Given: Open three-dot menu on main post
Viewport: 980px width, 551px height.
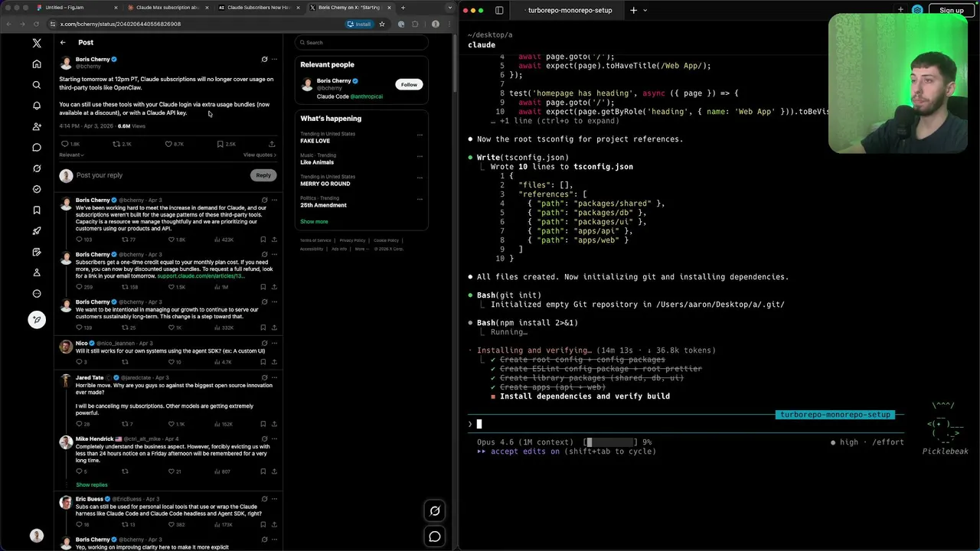Looking at the screenshot, I should (x=274, y=59).
